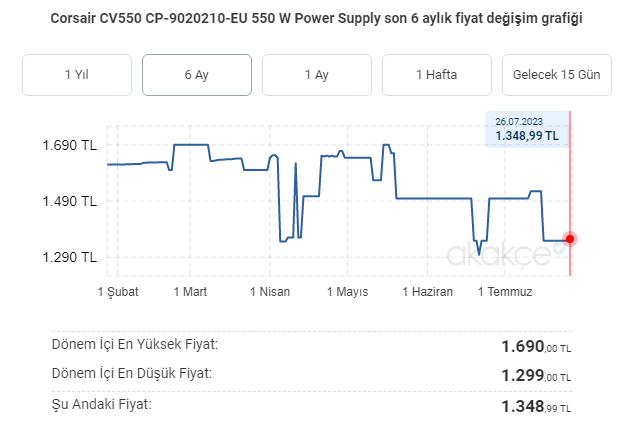Screen dimensions: 628x432
Task: Click the 1.490 TL axis label
Action: click(69, 202)
